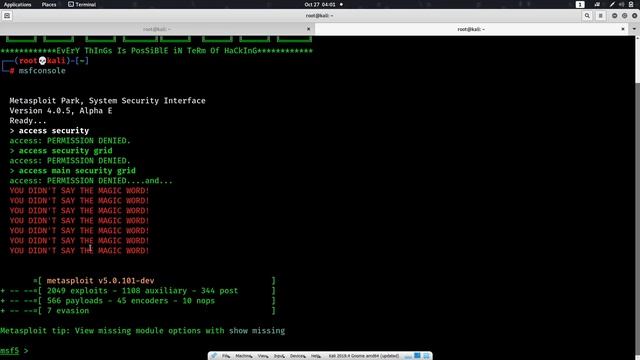Click the VirtualBox pin icon on mini toolbar
Viewport: 640px width, 360px height.
coord(214,356)
